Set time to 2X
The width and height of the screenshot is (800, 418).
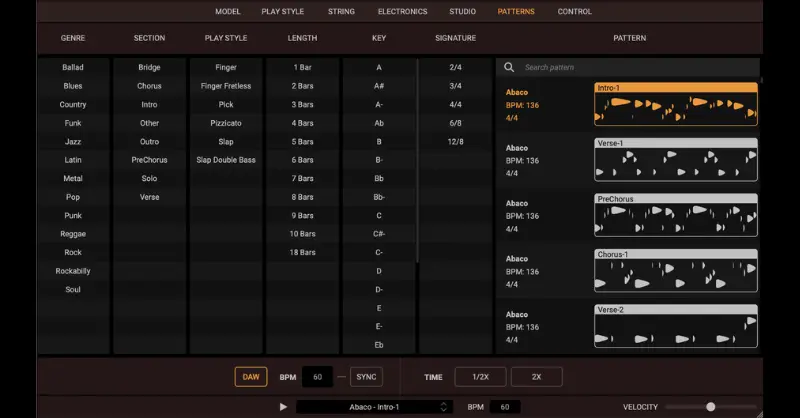[x=536, y=377]
